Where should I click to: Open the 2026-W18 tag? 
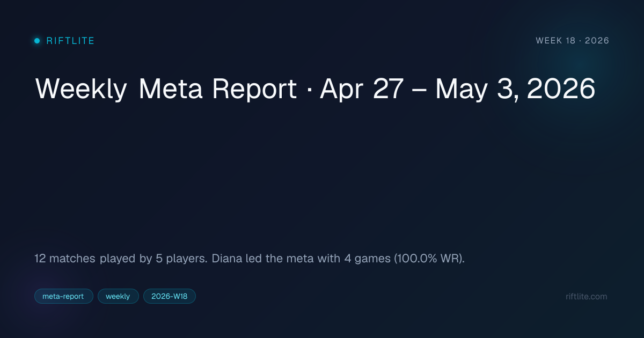point(169,296)
